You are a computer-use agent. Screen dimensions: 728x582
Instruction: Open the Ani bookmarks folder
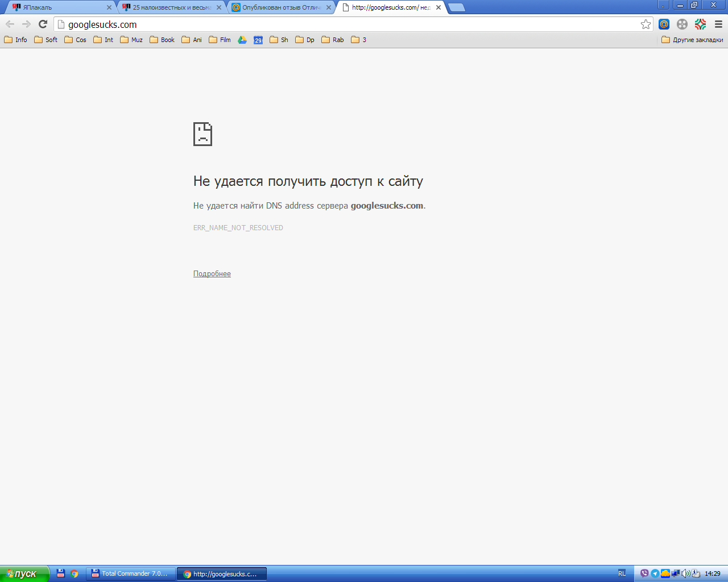[x=192, y=40]
